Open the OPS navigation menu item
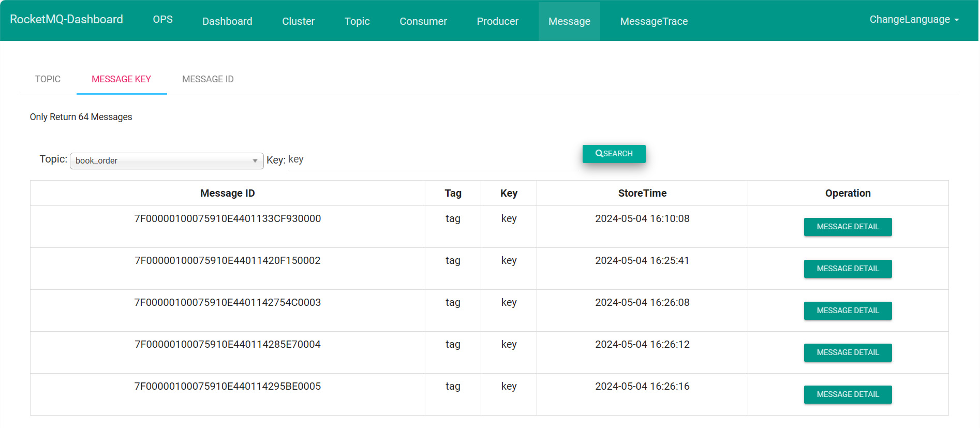 click(x=162, y=20)
